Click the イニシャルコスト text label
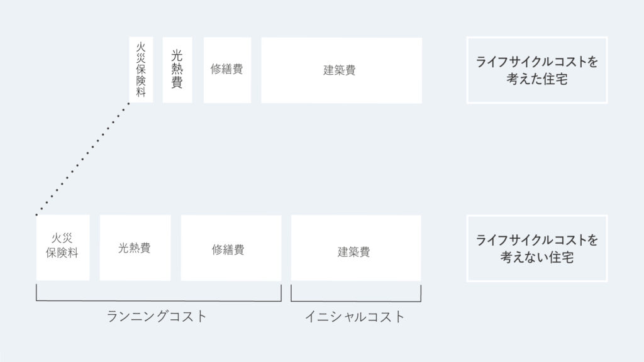644x362 pixels. point(355,316)
